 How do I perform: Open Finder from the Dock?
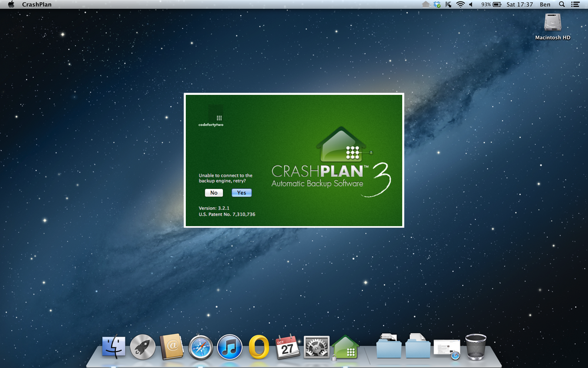pyautogui.click(x=113, y=346)
